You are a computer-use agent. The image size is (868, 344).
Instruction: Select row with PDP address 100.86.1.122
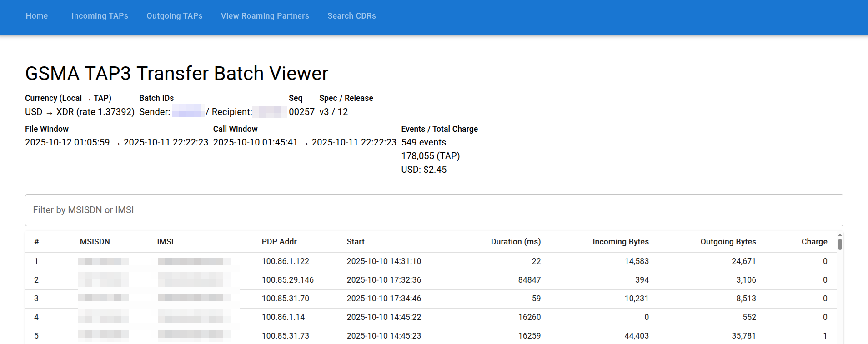285,261
